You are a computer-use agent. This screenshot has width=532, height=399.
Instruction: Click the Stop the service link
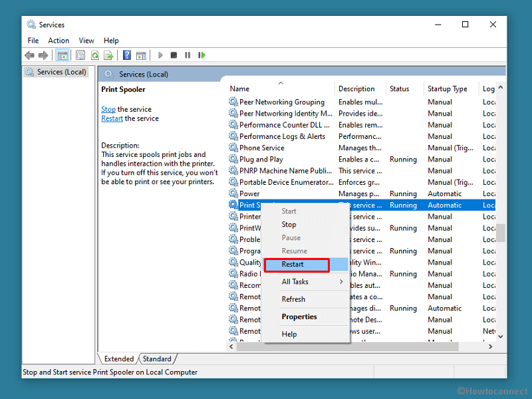[108, 109]
